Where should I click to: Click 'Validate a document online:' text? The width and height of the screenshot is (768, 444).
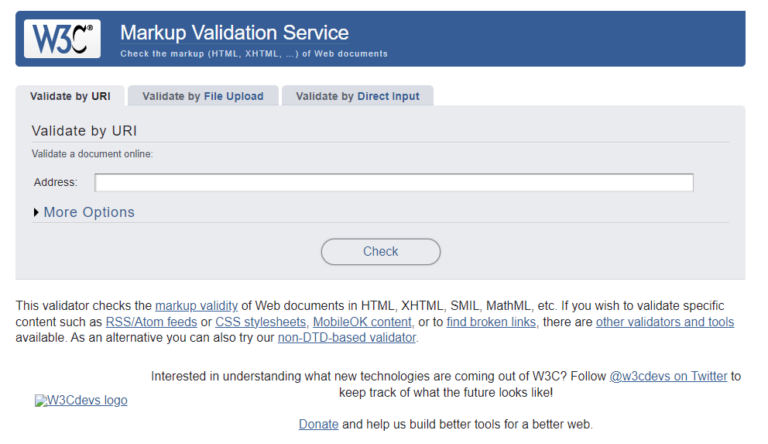click(92, 154)
